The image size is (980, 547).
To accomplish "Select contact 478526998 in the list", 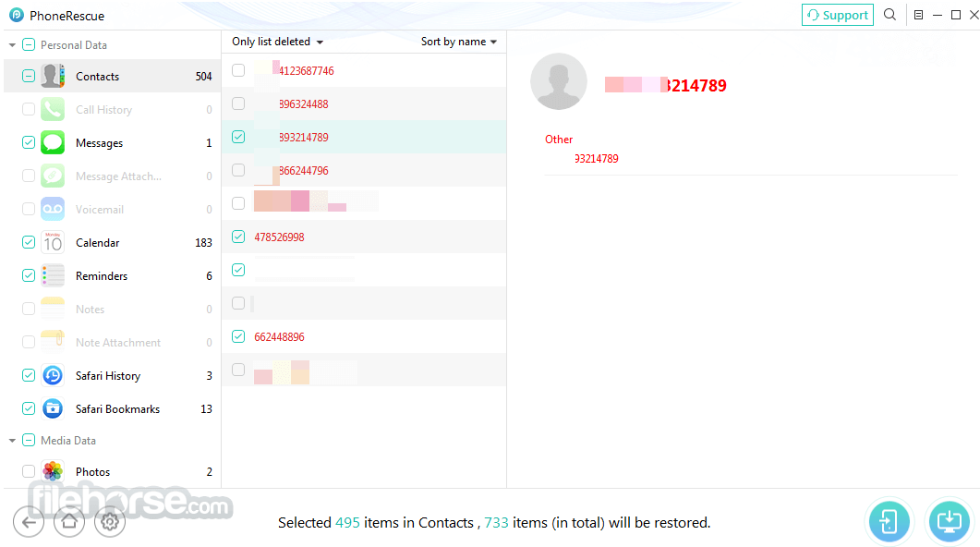I will [364, 237].
